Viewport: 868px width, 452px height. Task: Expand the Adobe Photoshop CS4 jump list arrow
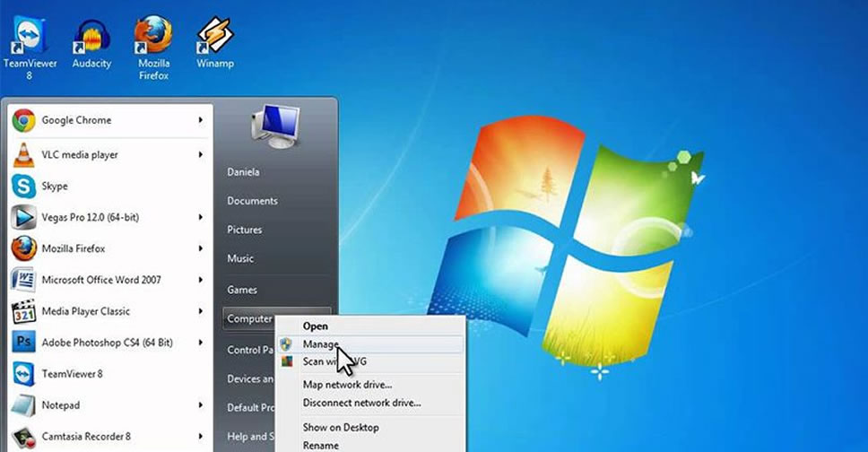point(200,343)
